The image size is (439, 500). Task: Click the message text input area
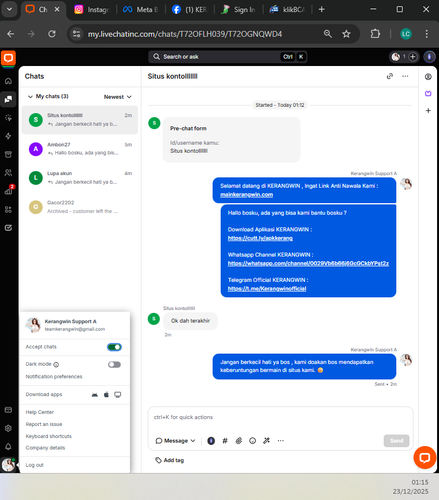tap(281, 418)
